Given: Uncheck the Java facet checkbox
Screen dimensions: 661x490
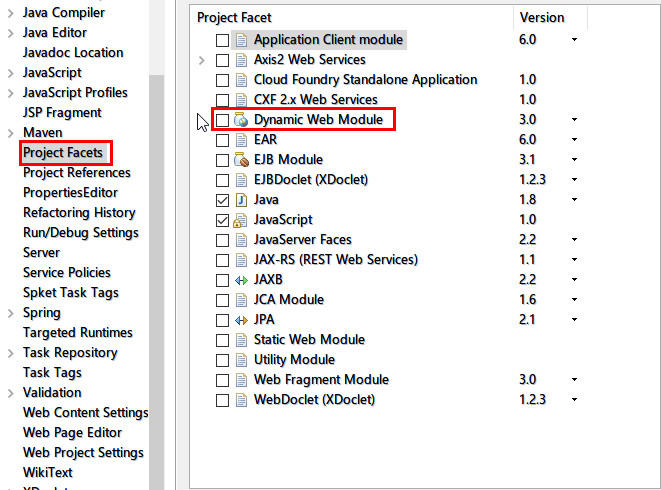Looking at the screenshot, I should 222,200.
